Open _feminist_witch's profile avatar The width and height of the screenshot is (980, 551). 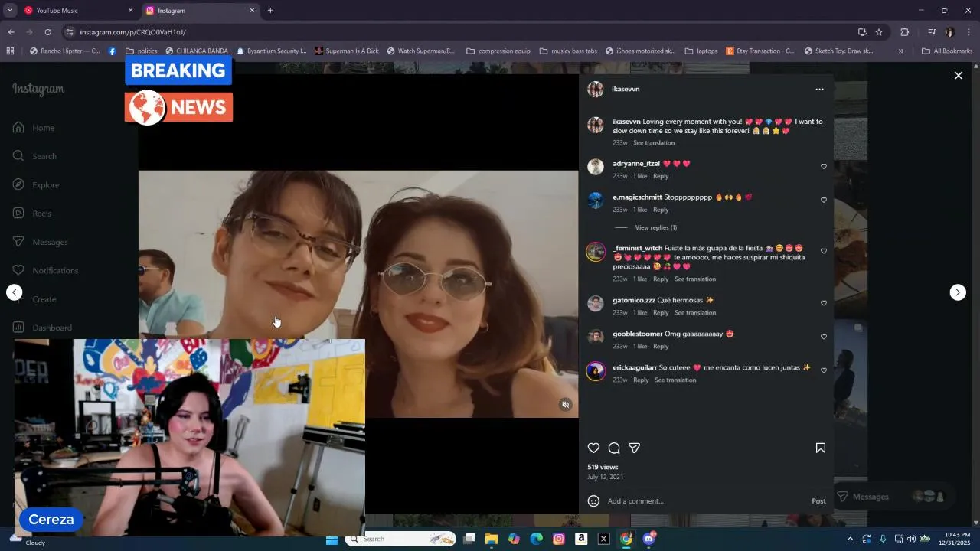point(595,252)
